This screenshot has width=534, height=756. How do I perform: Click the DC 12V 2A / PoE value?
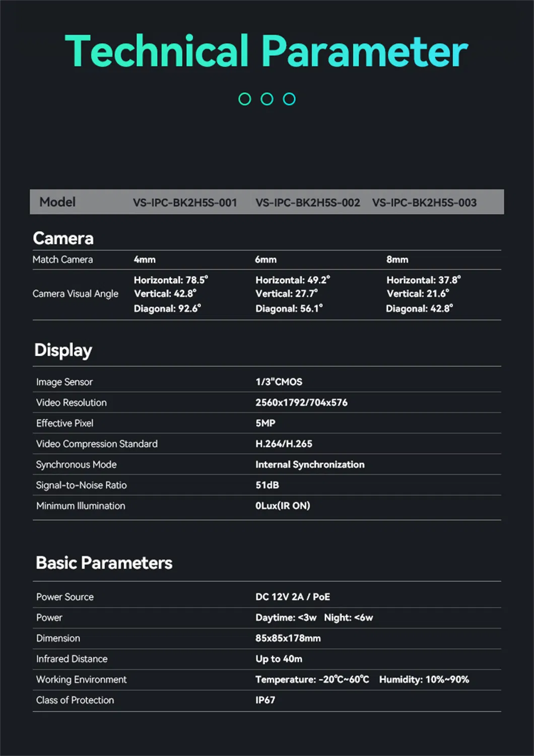(292, 597)
